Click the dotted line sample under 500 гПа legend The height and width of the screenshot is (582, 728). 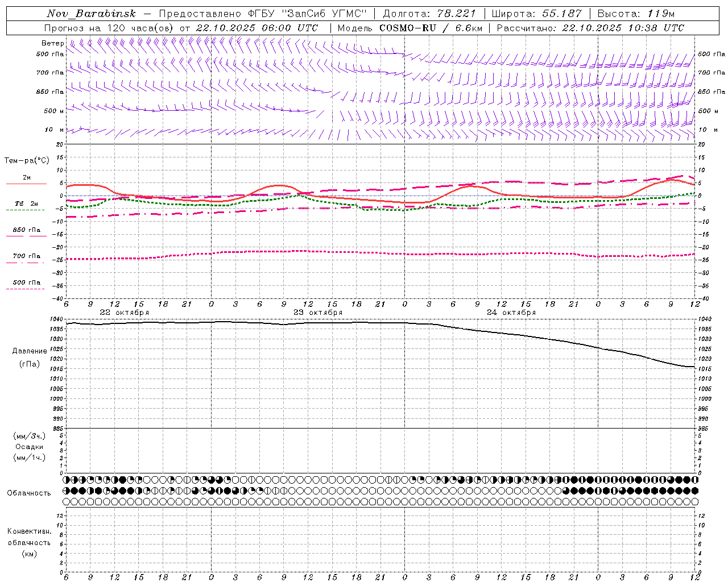(x=25, y=289)
